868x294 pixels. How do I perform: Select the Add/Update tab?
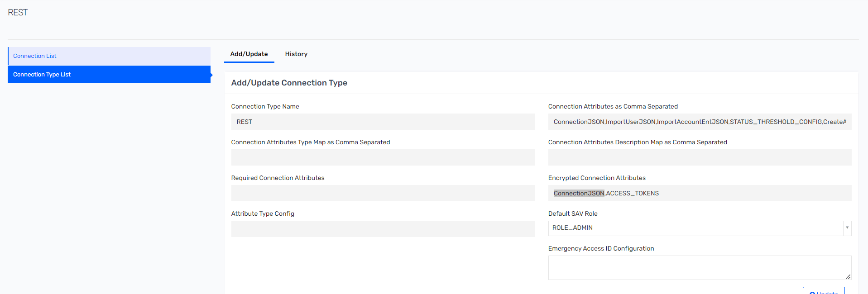(249, 54)
